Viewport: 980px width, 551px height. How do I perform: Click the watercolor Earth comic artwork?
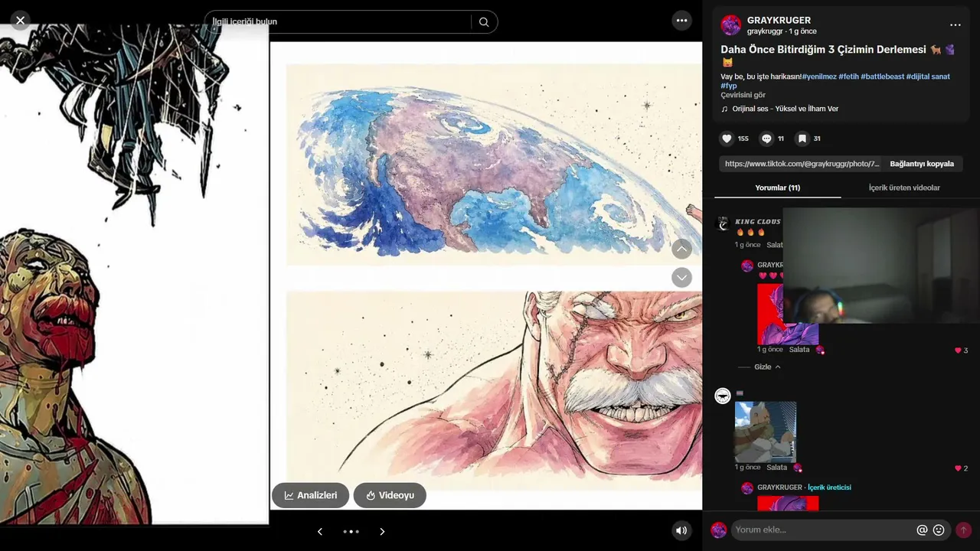tap(495, 165)
